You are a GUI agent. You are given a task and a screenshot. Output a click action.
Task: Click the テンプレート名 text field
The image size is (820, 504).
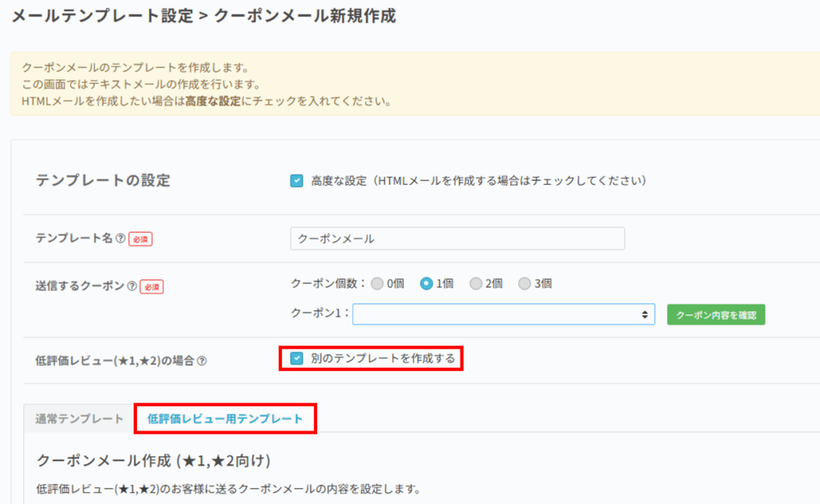pyautogui.click(x=456, y=239)
